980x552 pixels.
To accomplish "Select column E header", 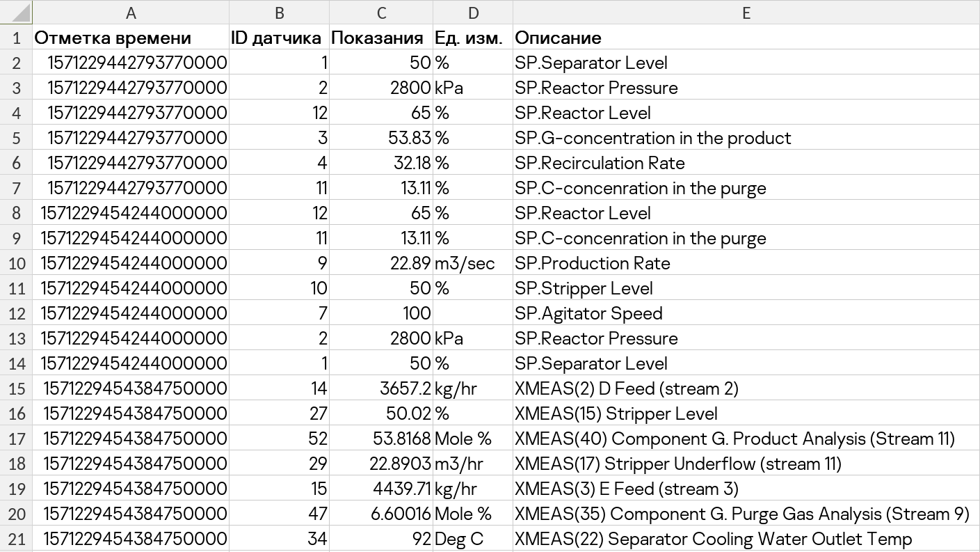I will [x=746, y=13].
